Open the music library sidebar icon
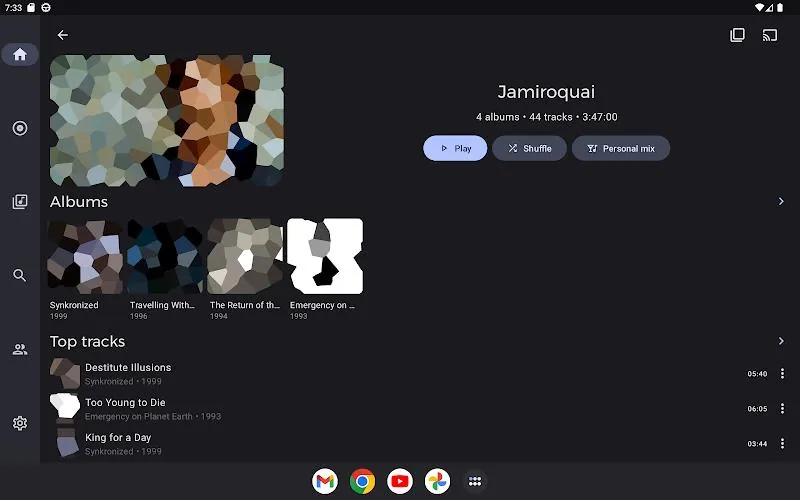The width and height of the screenshot is (800, 500). pyautogui.click(x=20, y=202)
